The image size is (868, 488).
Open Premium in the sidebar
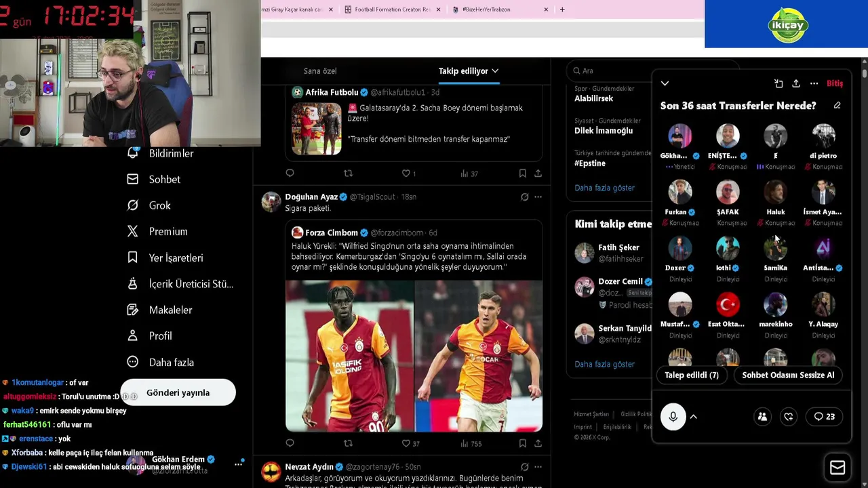157,231
